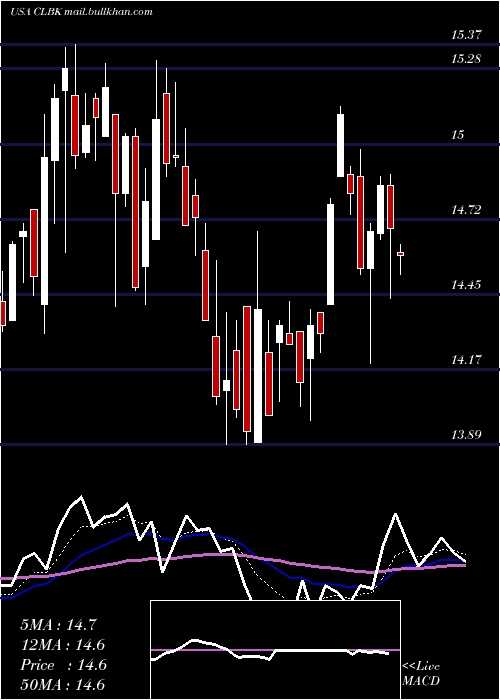
Task: Click the 13.89 price level label
Action: pos(466,434)
